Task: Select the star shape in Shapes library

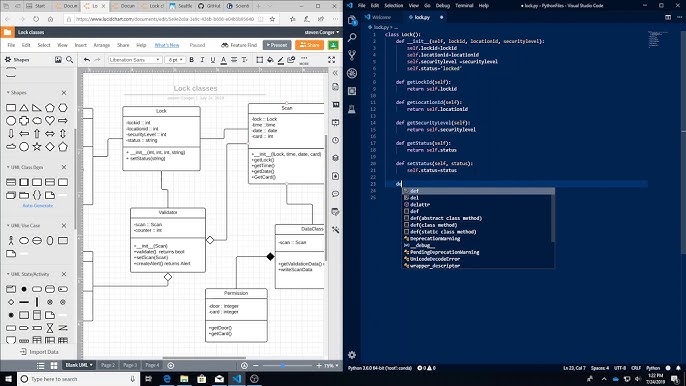Action: coord(37,147)
